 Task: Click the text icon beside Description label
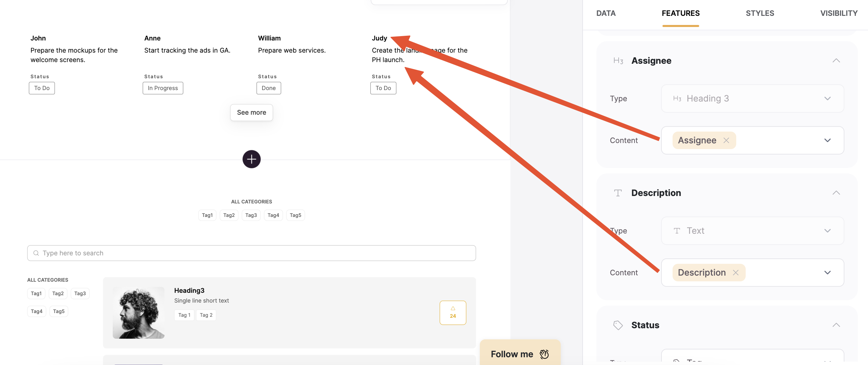tap(618, 193)
